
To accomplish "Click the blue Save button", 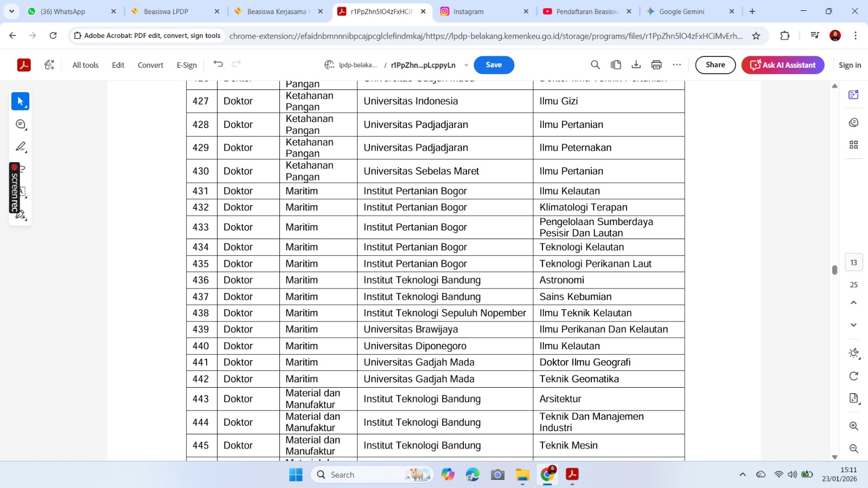I will click(494, 65).
